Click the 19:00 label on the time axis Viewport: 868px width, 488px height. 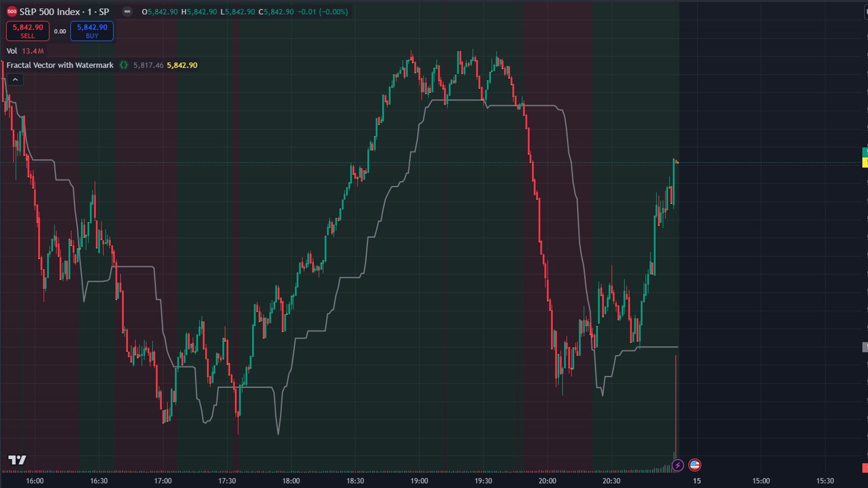coord(419,481)
